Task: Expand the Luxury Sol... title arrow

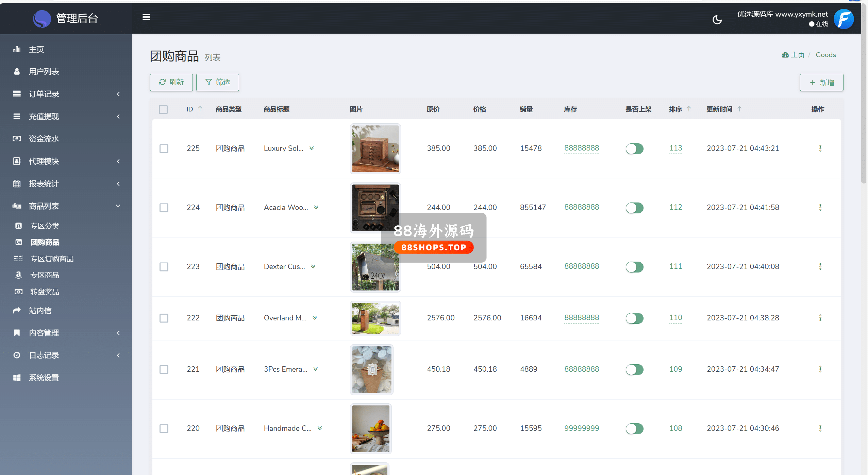Action: 312,148
